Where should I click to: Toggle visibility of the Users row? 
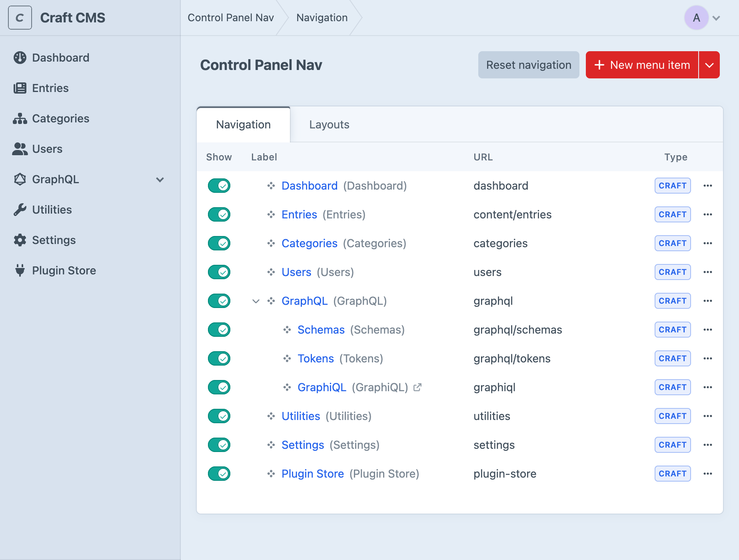pyautogui.click(x=219, y=272)
